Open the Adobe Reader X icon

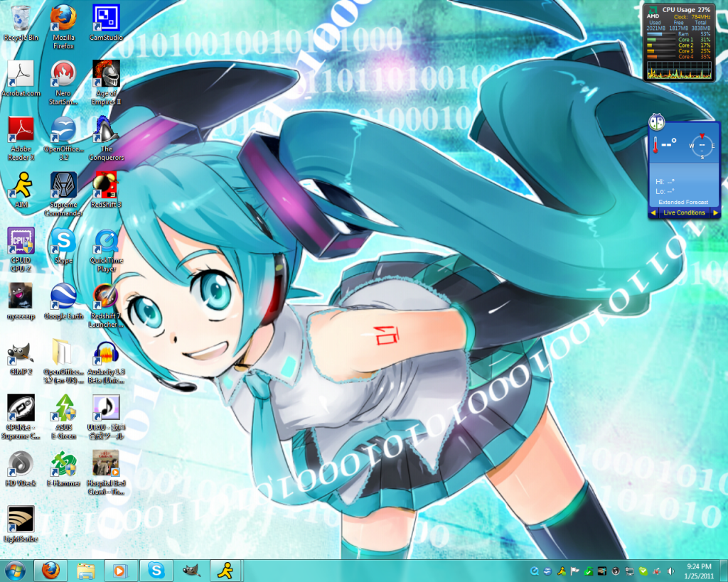[x=21, y=139]
